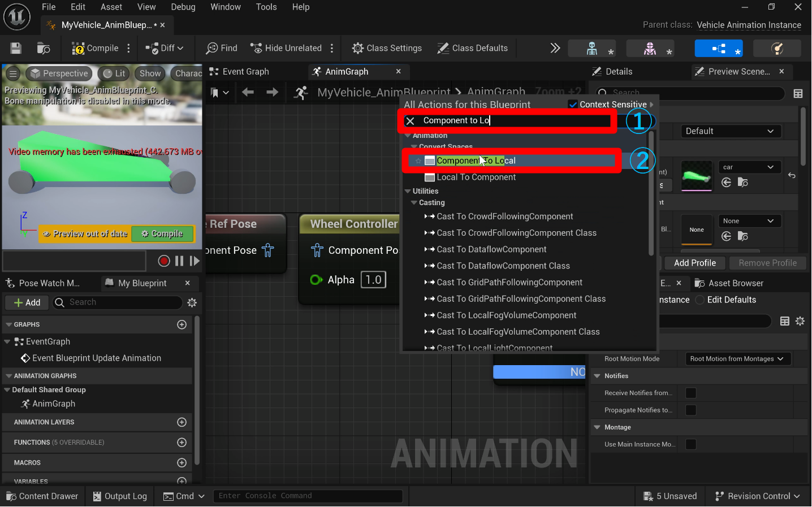Navigate forward in the graph history
The image size is (812, 507).
tap(272, 92)
